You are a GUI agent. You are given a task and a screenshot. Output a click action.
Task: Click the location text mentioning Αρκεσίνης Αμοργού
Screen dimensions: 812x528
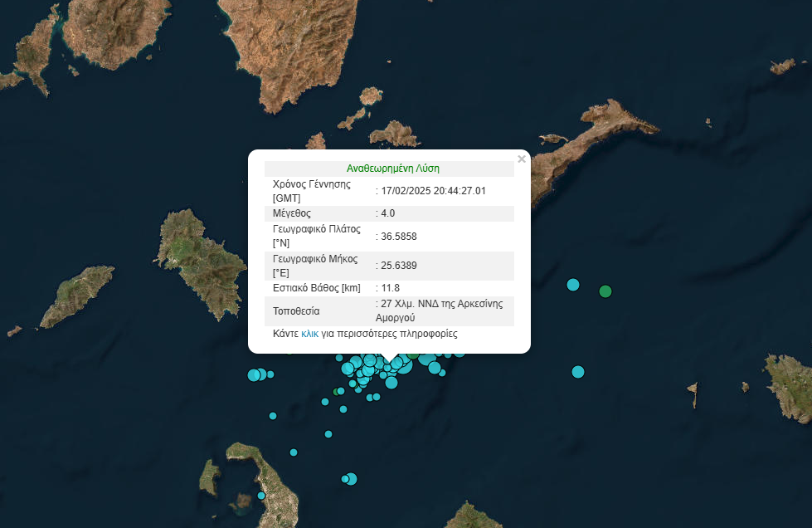point(441,310)
